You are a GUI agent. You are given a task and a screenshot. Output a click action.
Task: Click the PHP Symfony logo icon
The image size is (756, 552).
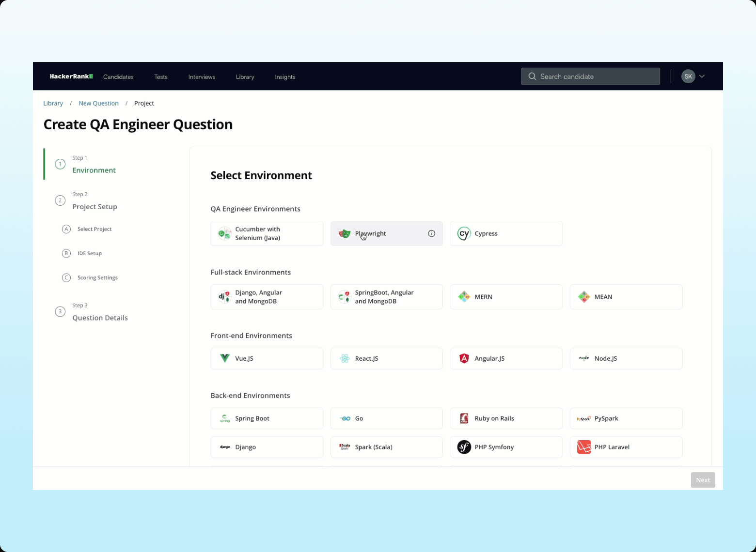[464, 447]
